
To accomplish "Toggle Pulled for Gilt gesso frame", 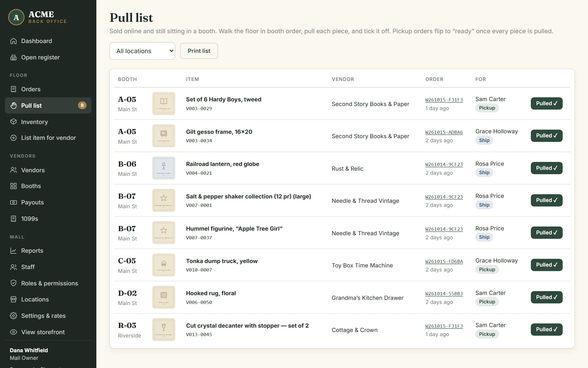I will pyautogui.click(x=547, y=135).
